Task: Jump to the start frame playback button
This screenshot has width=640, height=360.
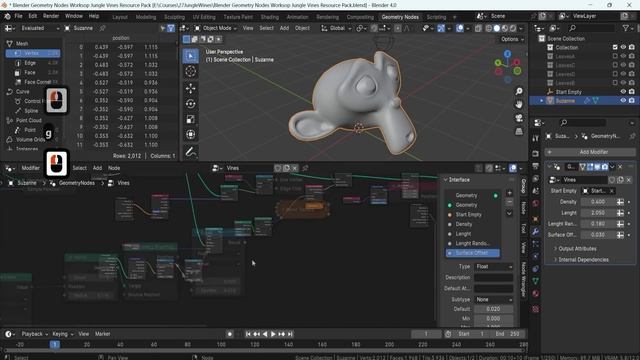Action: coord(248,334)
